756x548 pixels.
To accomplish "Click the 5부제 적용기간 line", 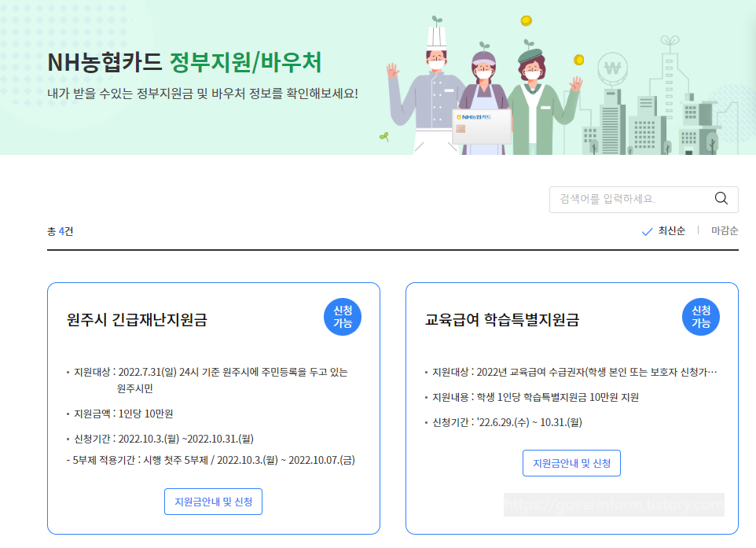I will [x=211, y=460].
